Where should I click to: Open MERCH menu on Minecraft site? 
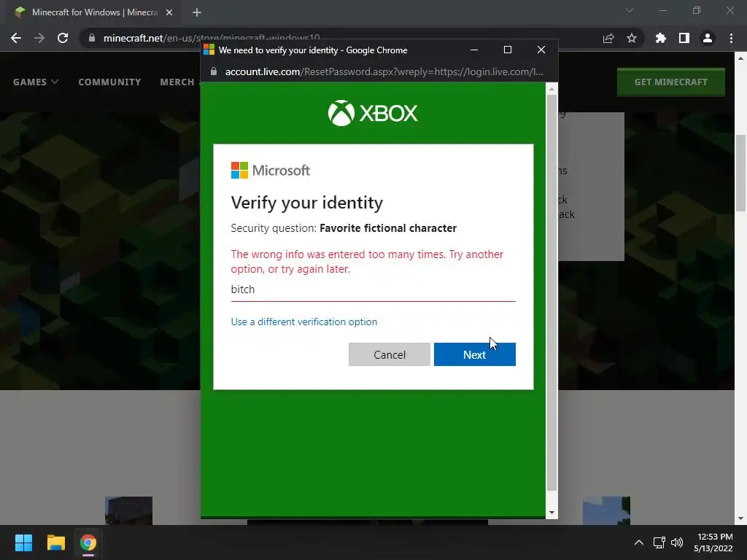point(179,82)
